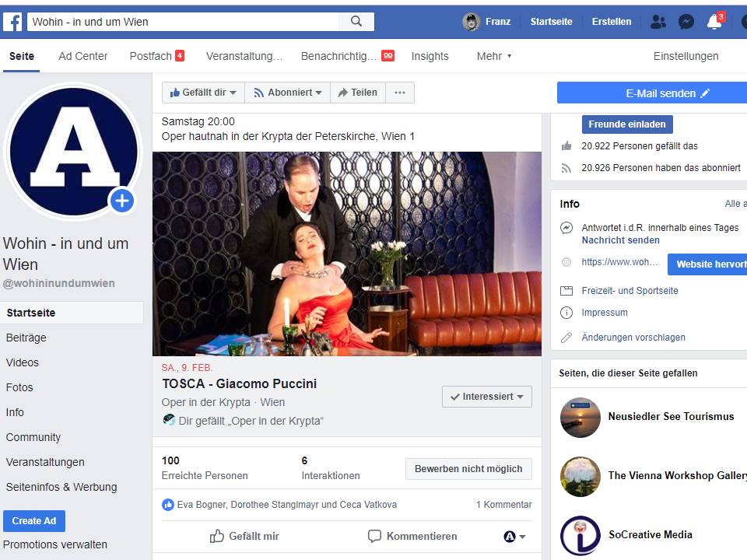The height and width of the screenshot is (560, 747).
Task: Click Gefällt mir on the post
Action: (x=244, y=537)
